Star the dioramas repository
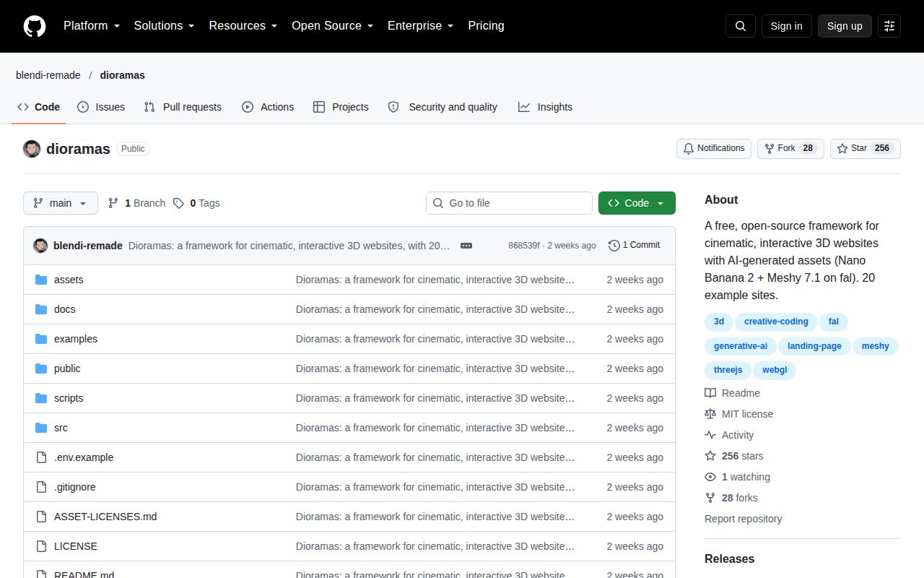This screenshot has width=924, height=578. [866, 149]
